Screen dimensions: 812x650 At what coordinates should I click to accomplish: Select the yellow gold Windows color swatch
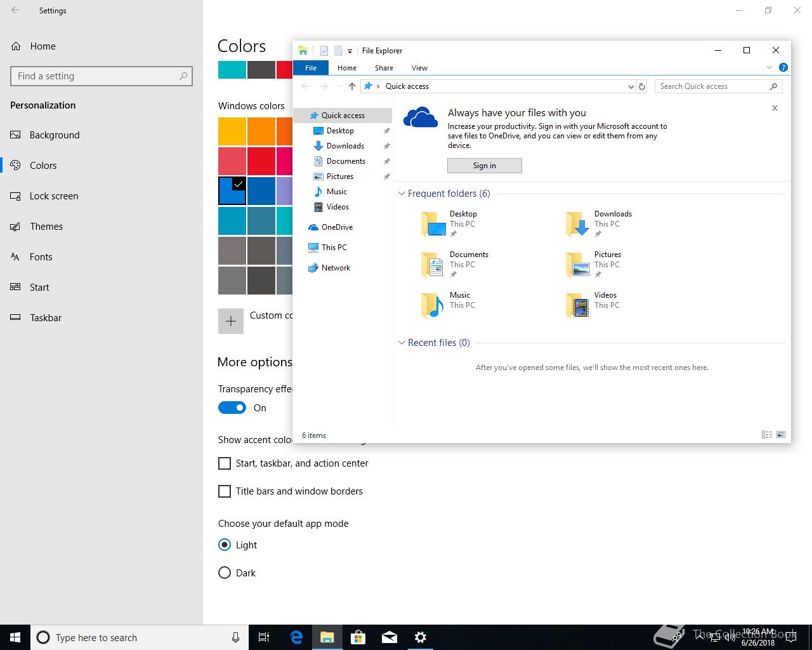(x=232, y=131)
